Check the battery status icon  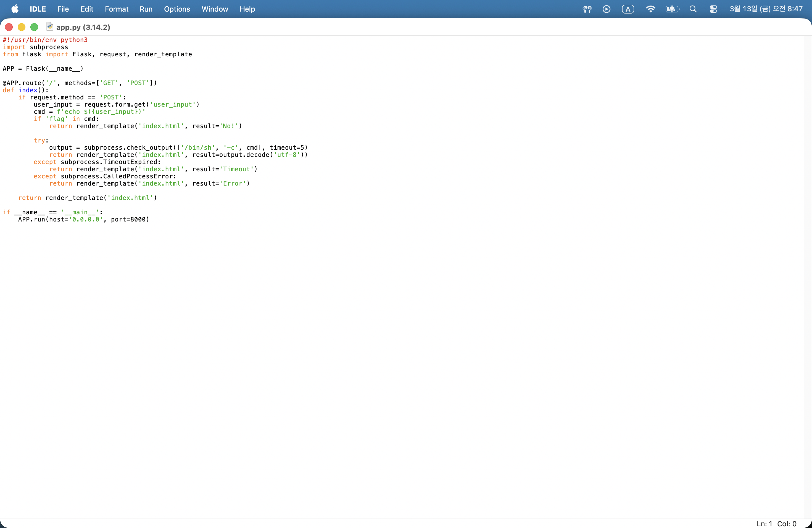[672, 9]
